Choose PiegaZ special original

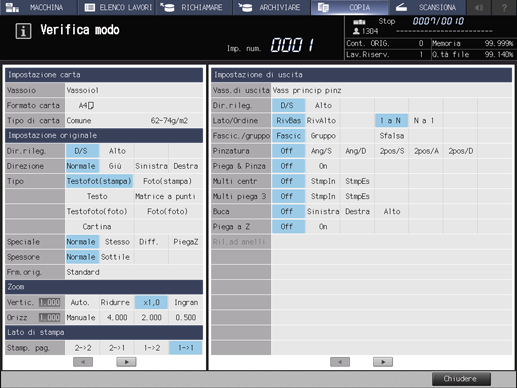pos(186,242)
